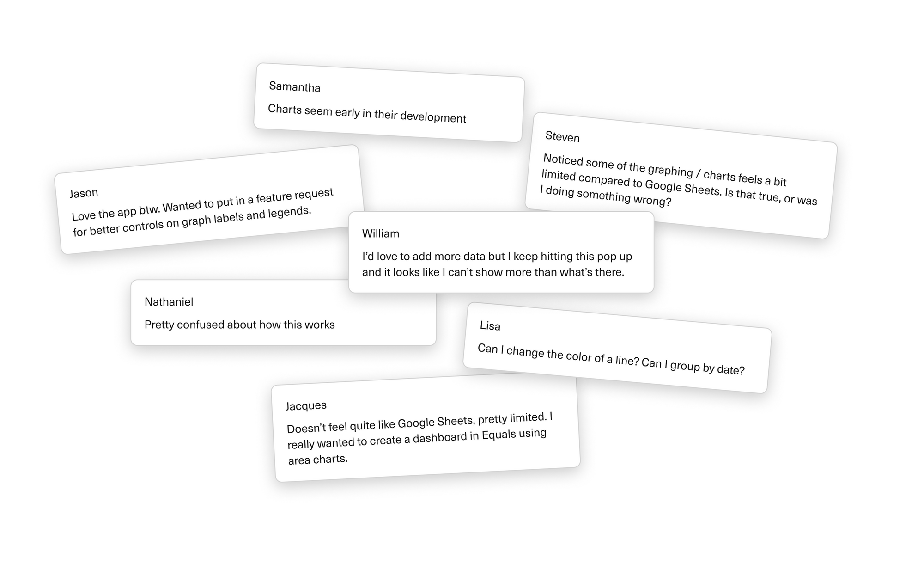Select the comment "Pretty confused about how this works"

click(x=239, y=325)
